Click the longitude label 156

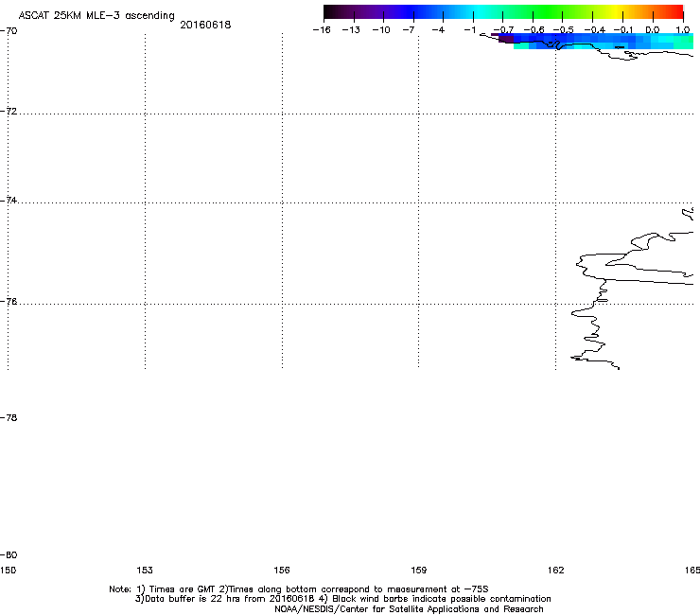coord(282,570)
